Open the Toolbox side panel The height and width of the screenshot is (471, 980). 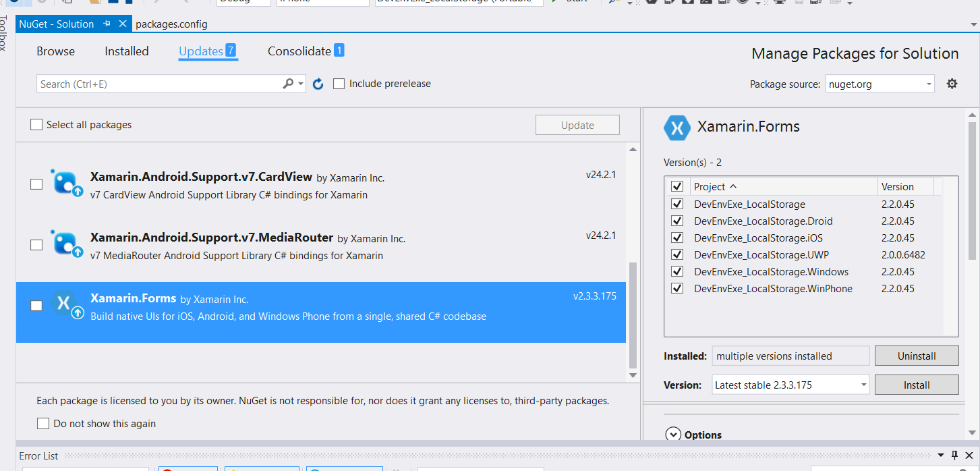click(x=4, y=32)
